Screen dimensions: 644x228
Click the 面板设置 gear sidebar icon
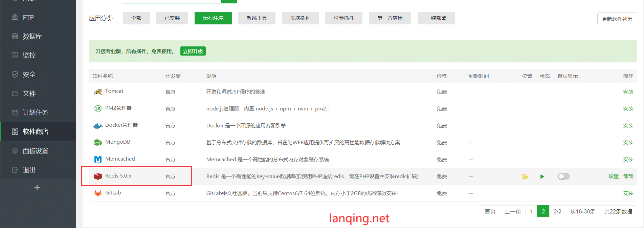[15, 151]
